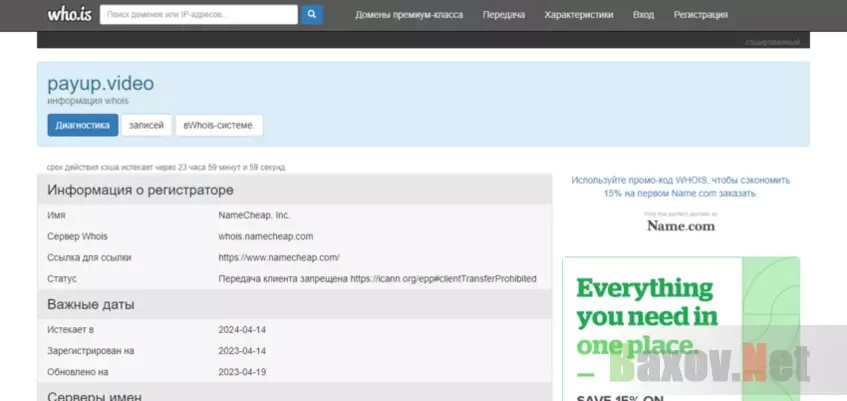Open the green 'Everything you need' ad banner
Viewport: 847px width, 401px height.
point(680,330)
